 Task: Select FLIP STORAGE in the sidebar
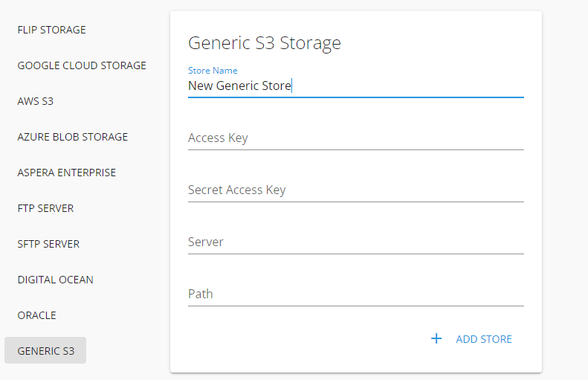52,30
